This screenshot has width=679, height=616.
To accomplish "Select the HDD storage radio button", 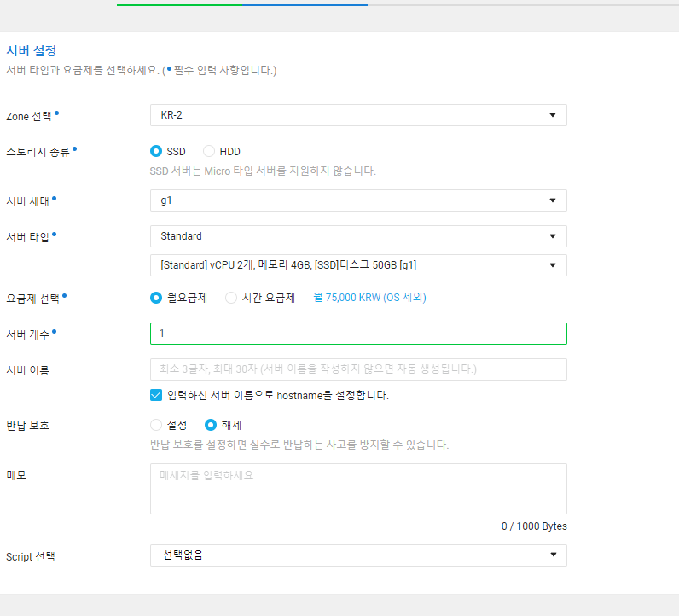I will coord(209,151).
